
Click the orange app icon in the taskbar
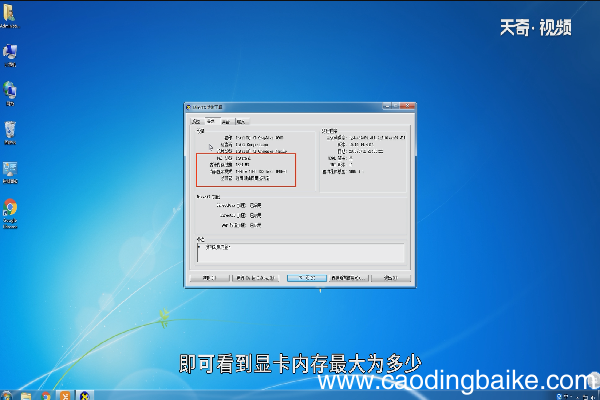tap(65, 395)
